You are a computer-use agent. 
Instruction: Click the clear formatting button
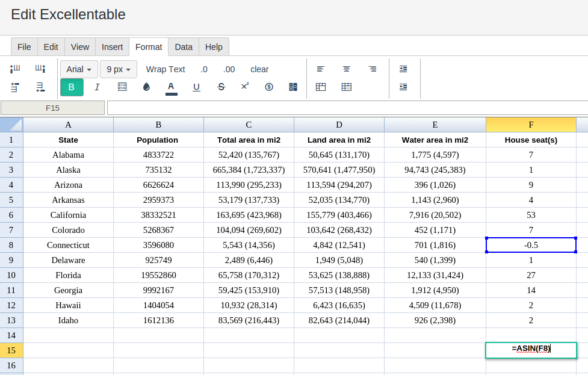tap(259, 69)
